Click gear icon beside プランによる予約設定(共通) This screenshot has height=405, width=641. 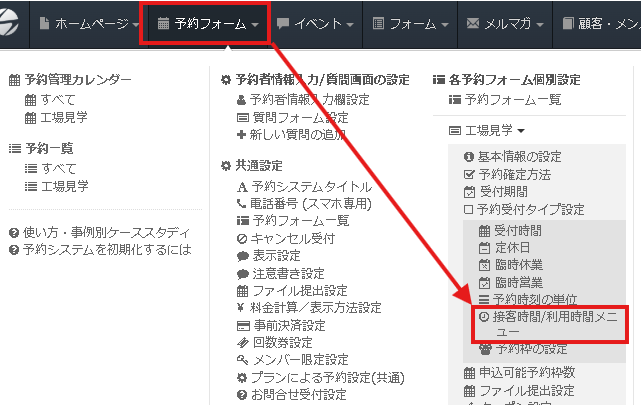click(242, 378)
